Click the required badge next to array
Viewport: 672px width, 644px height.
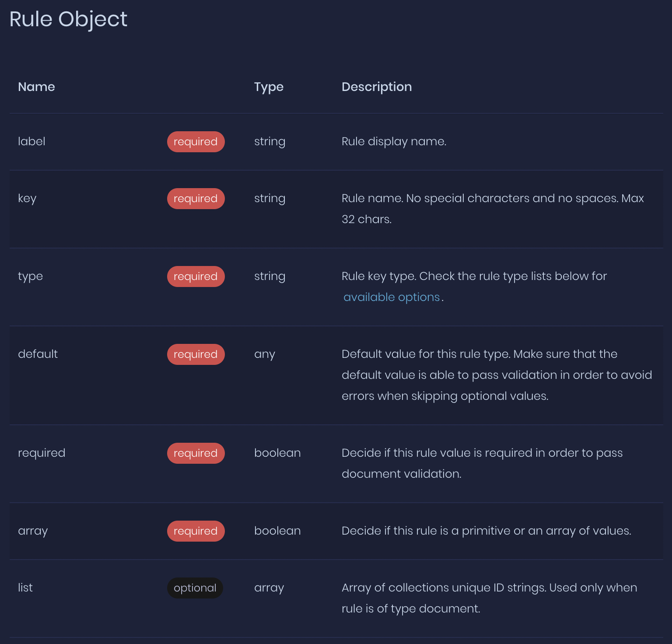pyautogui.click(x=196, y=531)
